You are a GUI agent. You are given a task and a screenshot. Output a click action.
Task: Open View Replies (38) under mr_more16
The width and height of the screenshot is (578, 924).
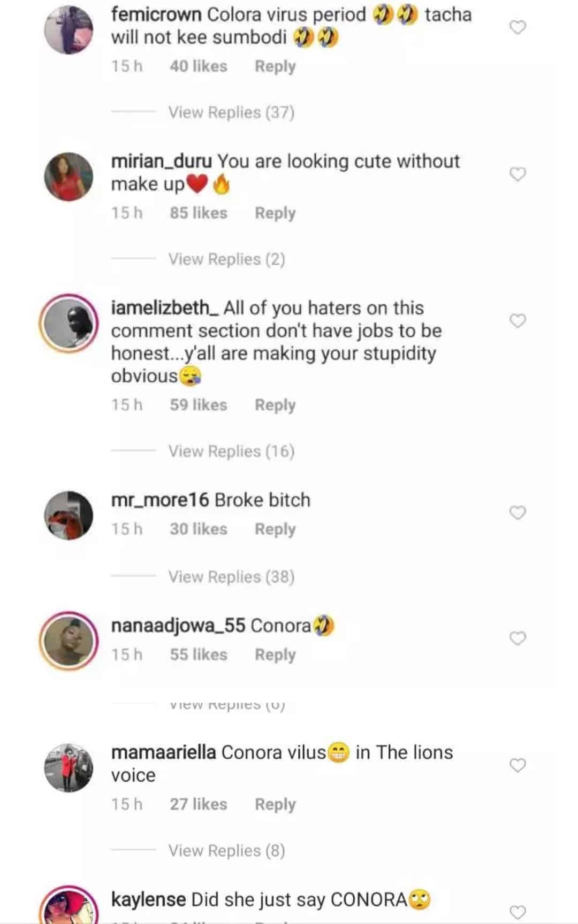[x=231, y=577]
